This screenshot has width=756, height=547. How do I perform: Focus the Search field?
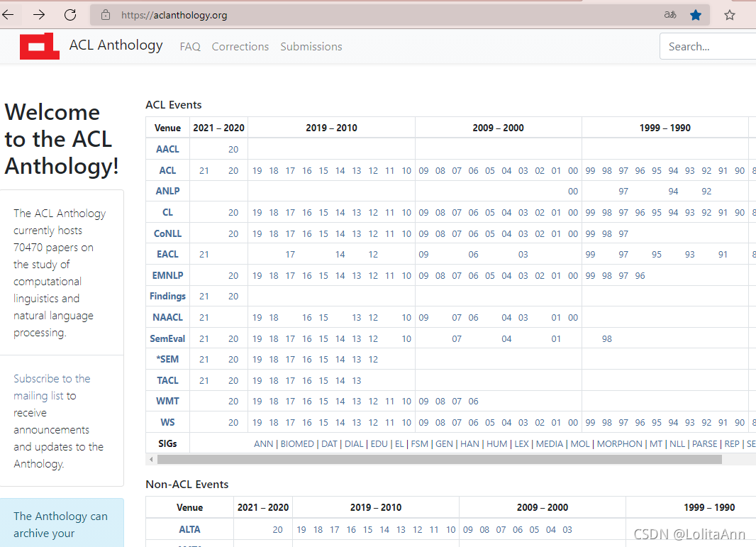[x=708, y=46]
